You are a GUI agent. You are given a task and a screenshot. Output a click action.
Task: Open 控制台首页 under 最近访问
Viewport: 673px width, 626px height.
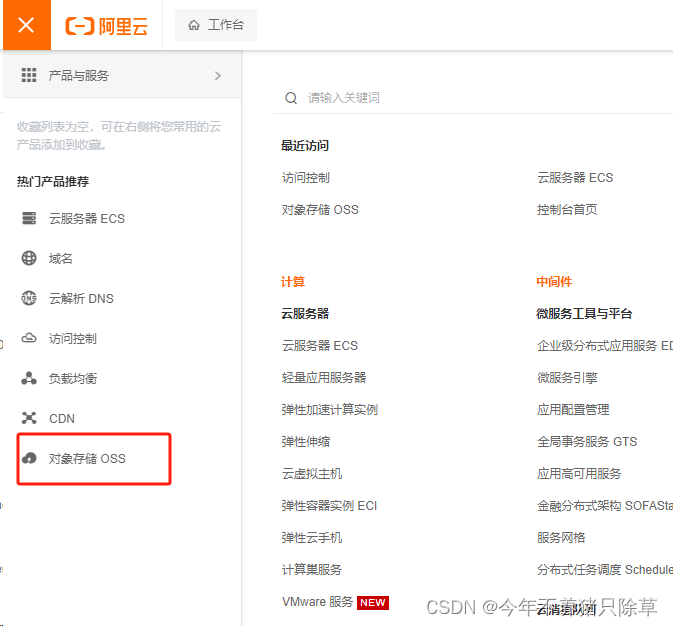(x=567, y=210)
